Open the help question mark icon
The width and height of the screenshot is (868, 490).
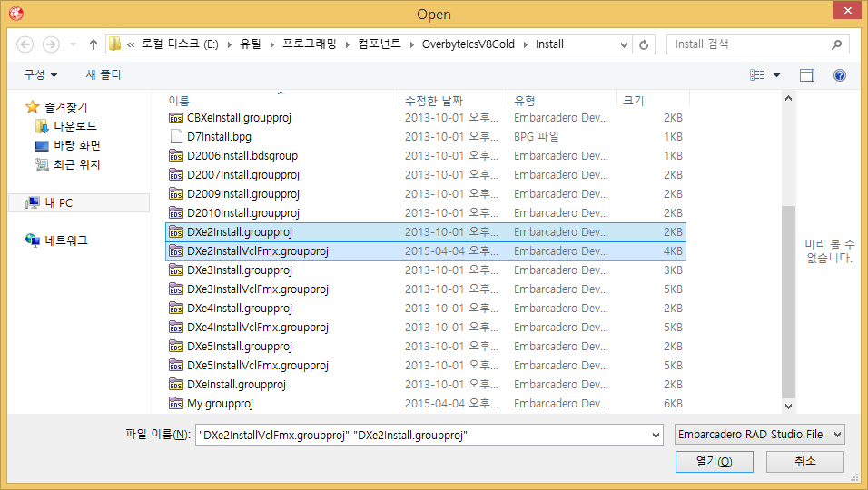pyautogui.click(x=839, y=75)
